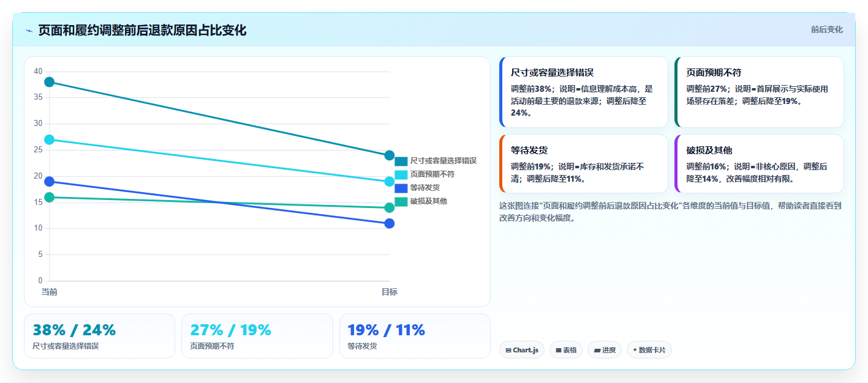Click the 表格 tag chip
This screenshot has width=868, height=383.
[566, 350]
